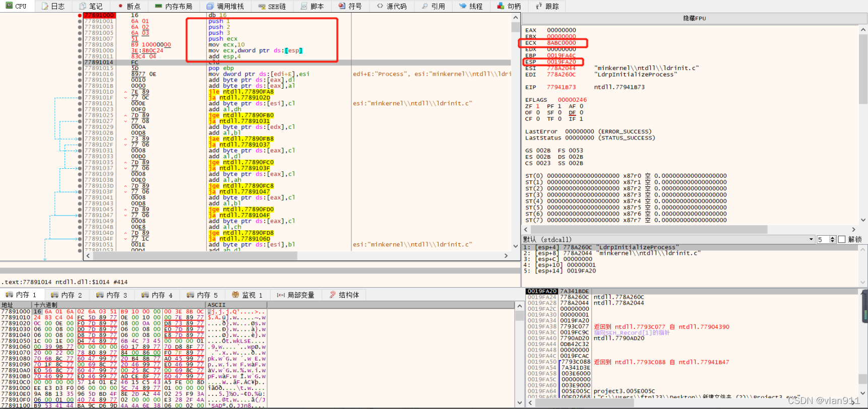The height and width of the screenshot is (409, 868).
Task: Click the 隐藏FPU button
Action: point(694,18)
